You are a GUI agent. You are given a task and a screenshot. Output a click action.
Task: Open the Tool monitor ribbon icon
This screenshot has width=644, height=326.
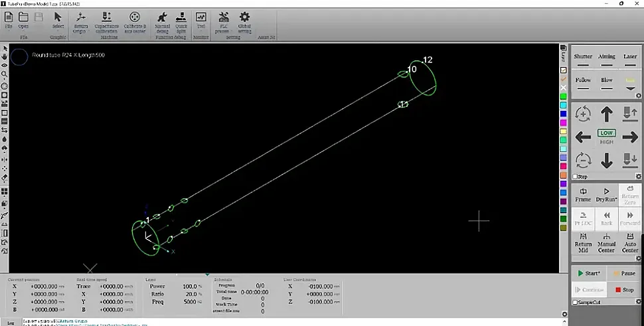point(201,20)
